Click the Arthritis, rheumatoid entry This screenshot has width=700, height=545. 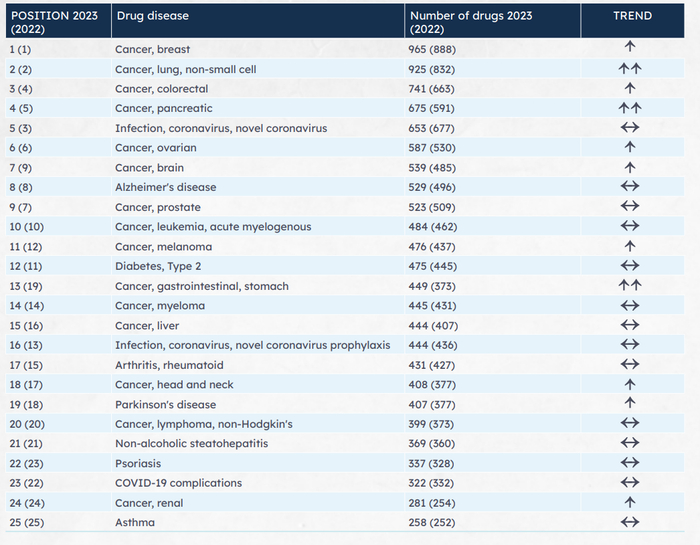[x=169, y=365]
